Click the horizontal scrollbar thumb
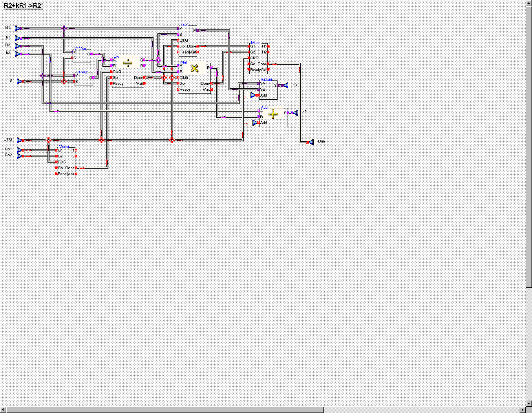Image resolution: width=532 pixels, height=413 pixels. point(165,410)
